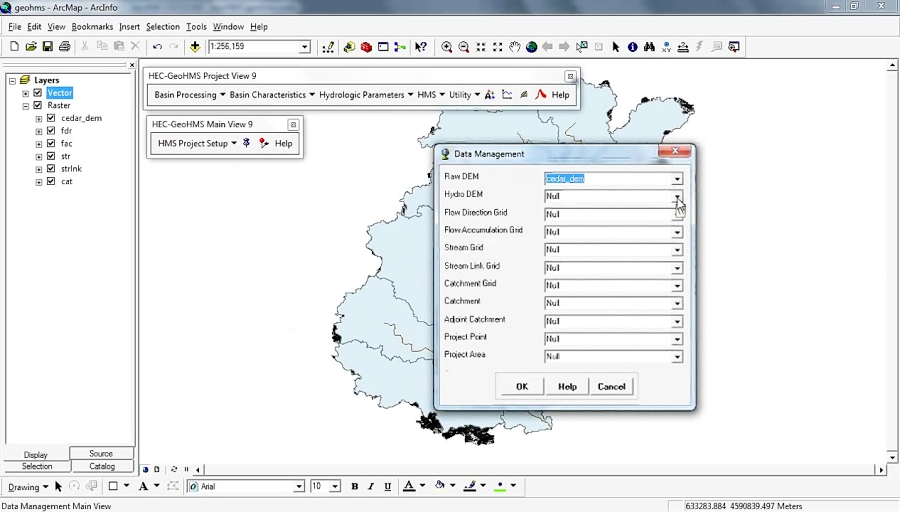Select the Zoom In magnifier tool
Image resolution: width=900 pixels, height=512 pixels.
(x=446, y=47)
